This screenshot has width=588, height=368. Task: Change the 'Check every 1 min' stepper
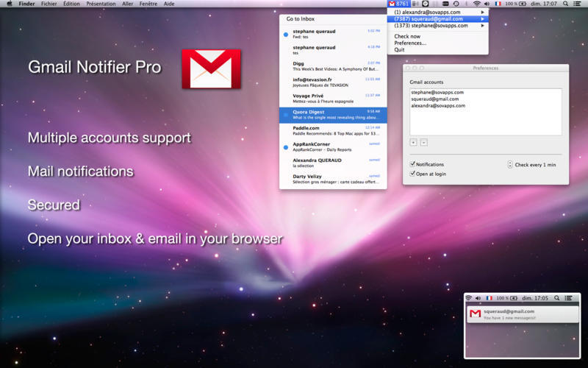[x=509, y=164]
